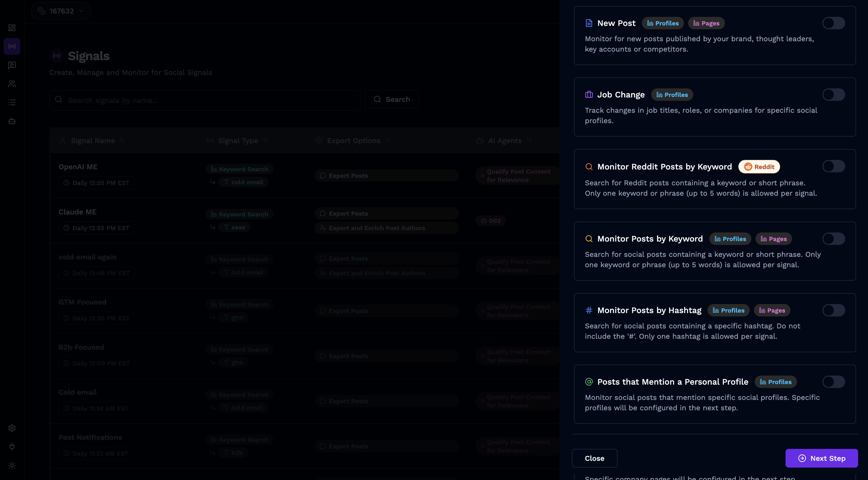Switch theme using the sun icon
The height and width of the screenshot is (480, 868).
pos(12,465)
